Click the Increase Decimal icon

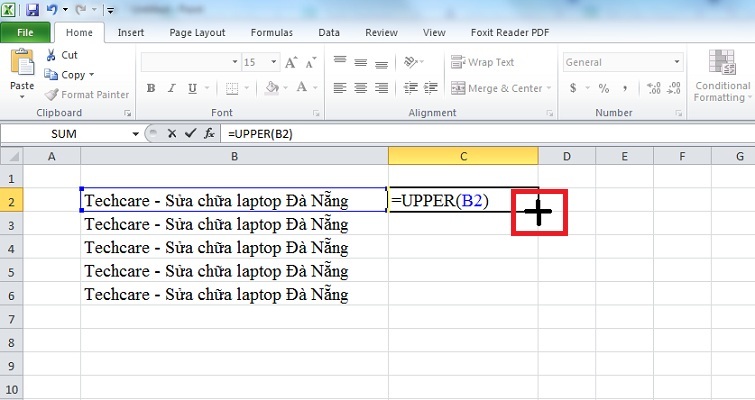coord(653,88)
